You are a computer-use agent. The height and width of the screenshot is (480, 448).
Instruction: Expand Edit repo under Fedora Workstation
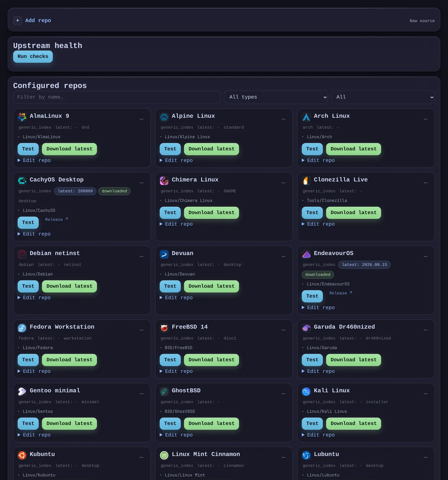[x=34, y=371]
